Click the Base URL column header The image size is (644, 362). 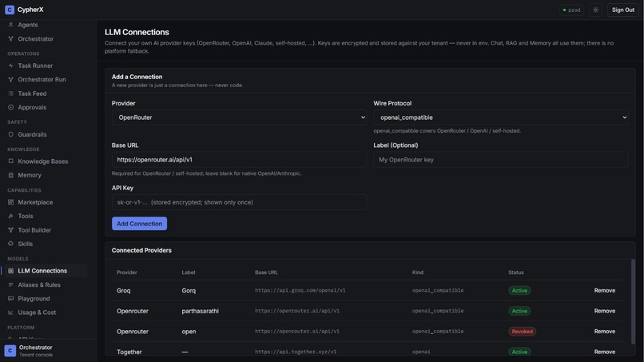pos(266,272)
